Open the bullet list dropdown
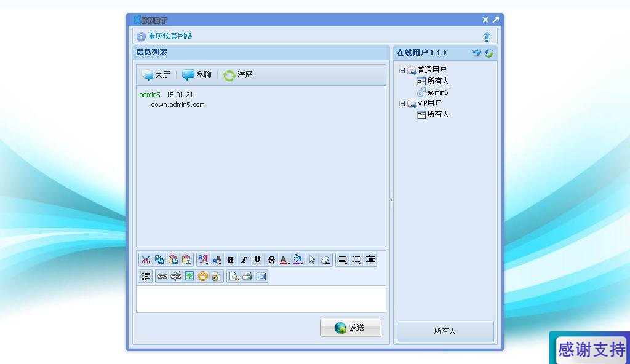Viewport: 630px width, 364px height. pos(356,259)
